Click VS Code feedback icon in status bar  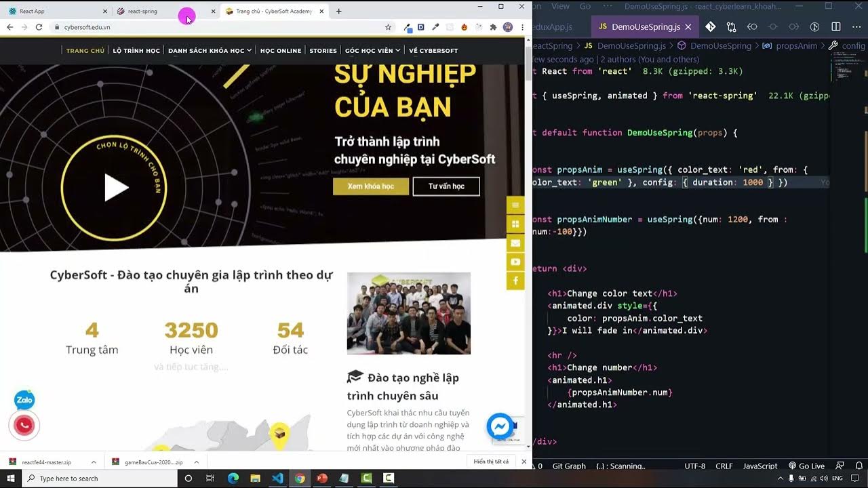[840, 466]
